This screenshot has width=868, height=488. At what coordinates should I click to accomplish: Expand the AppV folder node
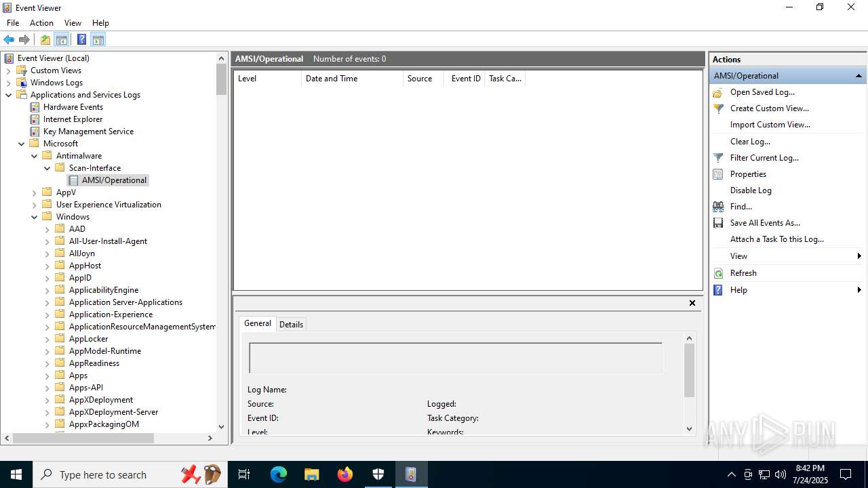click(35, 192)
